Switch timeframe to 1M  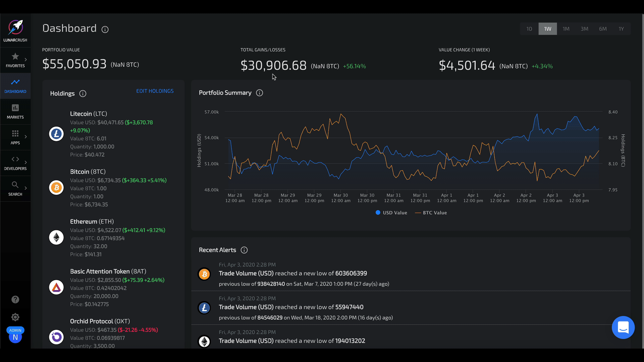point(566,29)
